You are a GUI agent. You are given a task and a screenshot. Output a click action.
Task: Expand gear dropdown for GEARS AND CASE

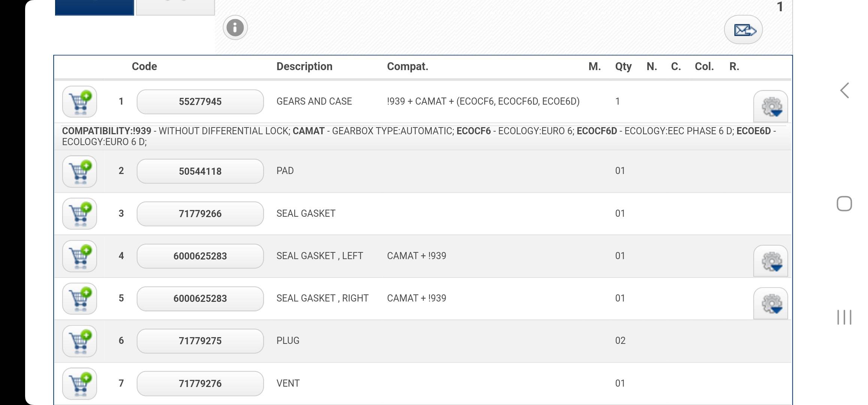pos(771,106)
